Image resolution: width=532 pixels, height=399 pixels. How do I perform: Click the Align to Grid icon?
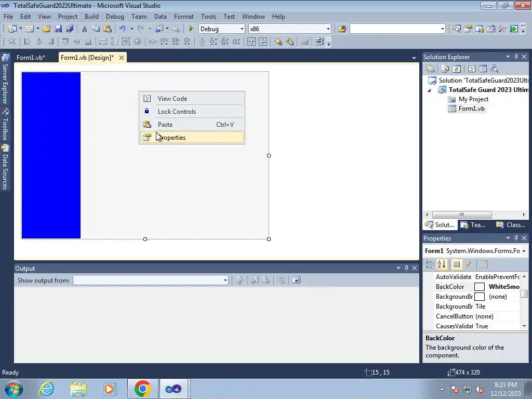click(12, 42)
